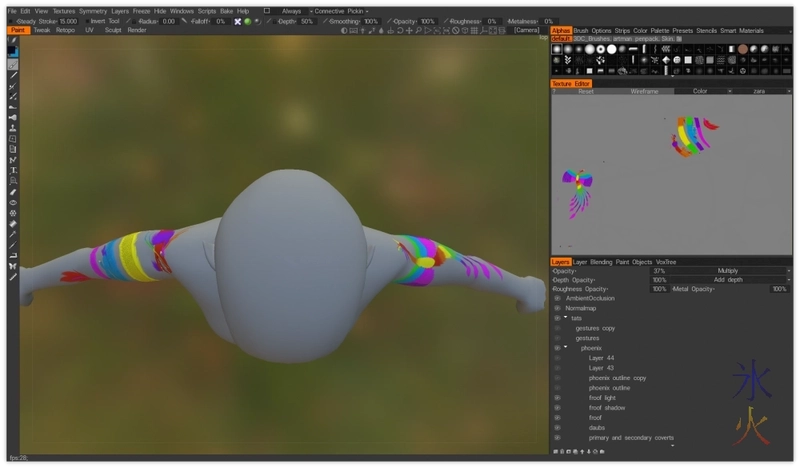Click the Wireframe button in Texture Editor
The width and height of the screenshot is (800, 468).
[x=644, y=91]
